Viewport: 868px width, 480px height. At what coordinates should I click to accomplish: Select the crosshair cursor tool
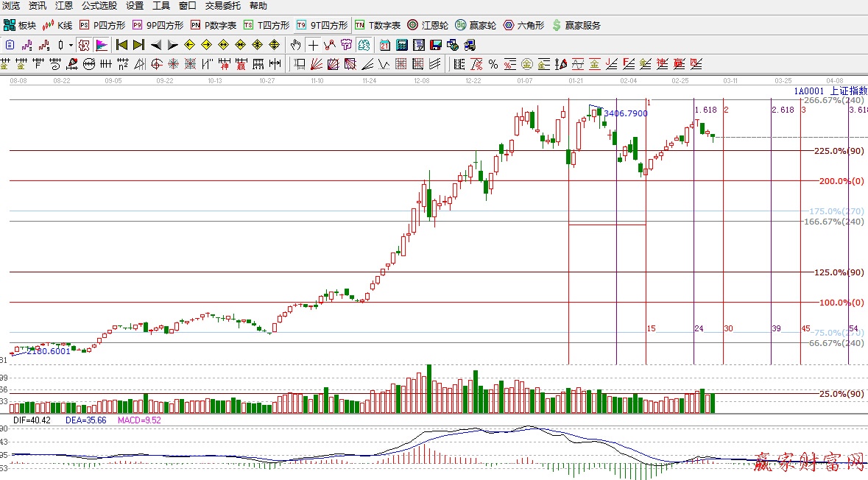click(314, 45)
